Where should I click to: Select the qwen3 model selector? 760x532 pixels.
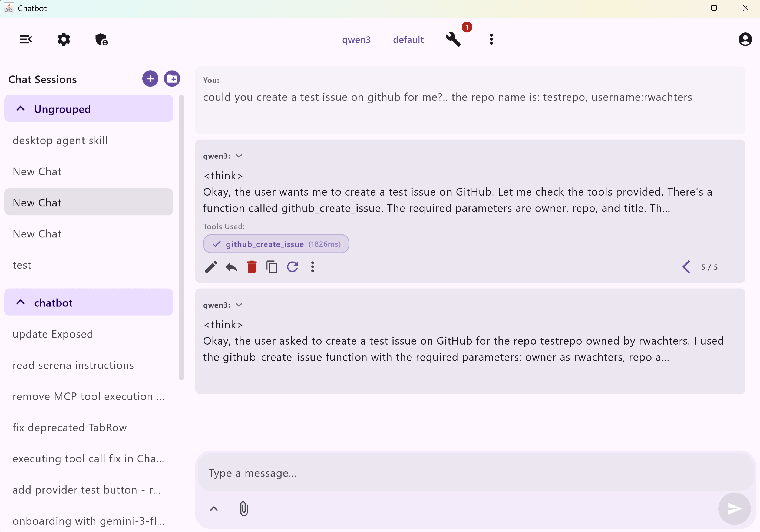[356, 40]
